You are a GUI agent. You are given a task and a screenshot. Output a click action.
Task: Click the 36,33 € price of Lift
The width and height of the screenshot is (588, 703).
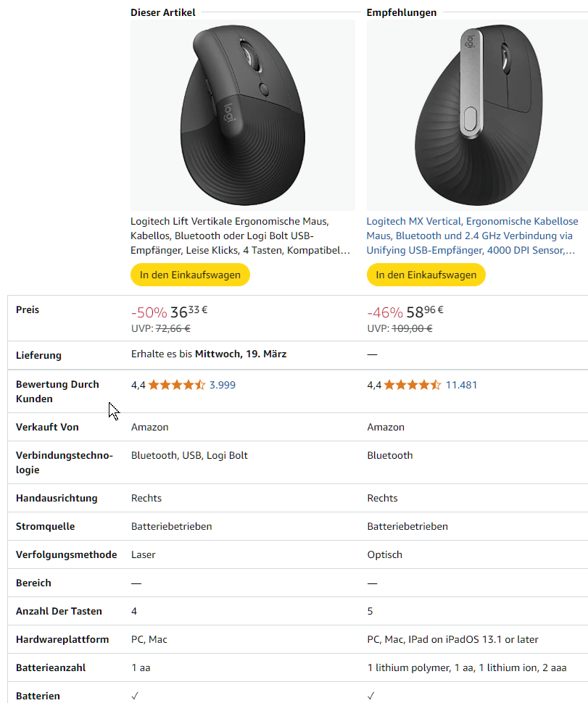pyautogui.click(x=189, y=312)
